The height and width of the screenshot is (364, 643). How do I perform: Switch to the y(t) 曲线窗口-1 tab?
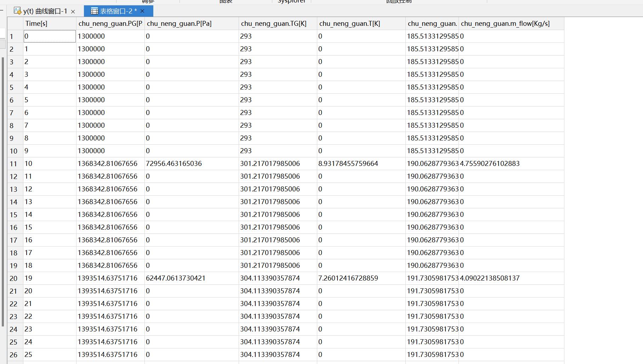(45, 11)
